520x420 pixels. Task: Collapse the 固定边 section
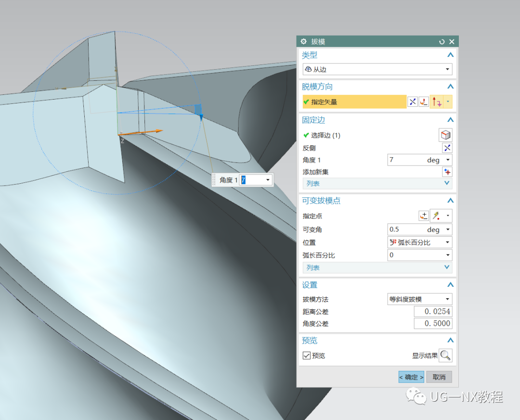pyautogui.click(x=450, y=120)
